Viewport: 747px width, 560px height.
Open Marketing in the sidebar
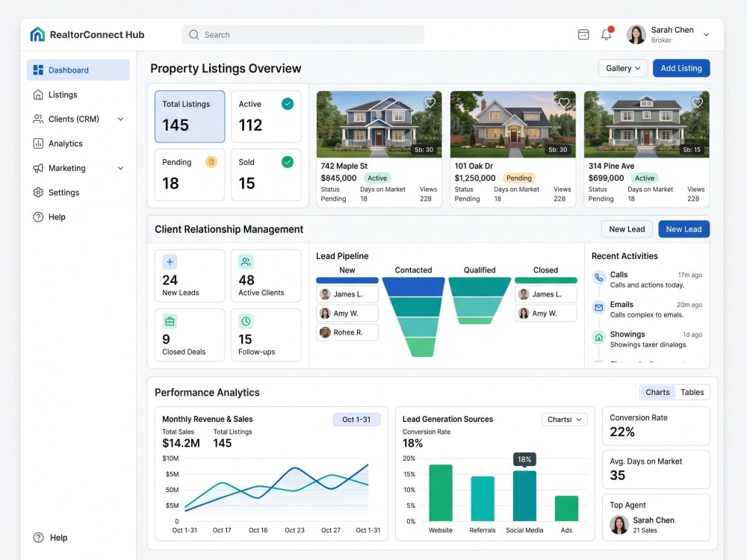[x=78, y=168]
